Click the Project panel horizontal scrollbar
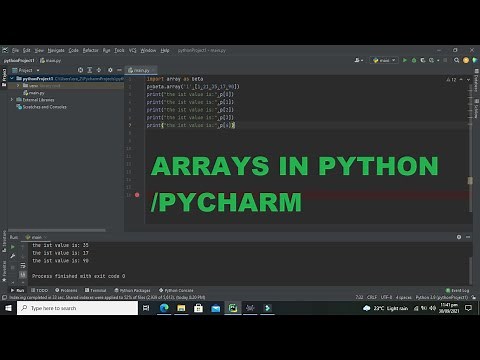The width and height of the screenshot is (480, 360). [x=57, y=230]
